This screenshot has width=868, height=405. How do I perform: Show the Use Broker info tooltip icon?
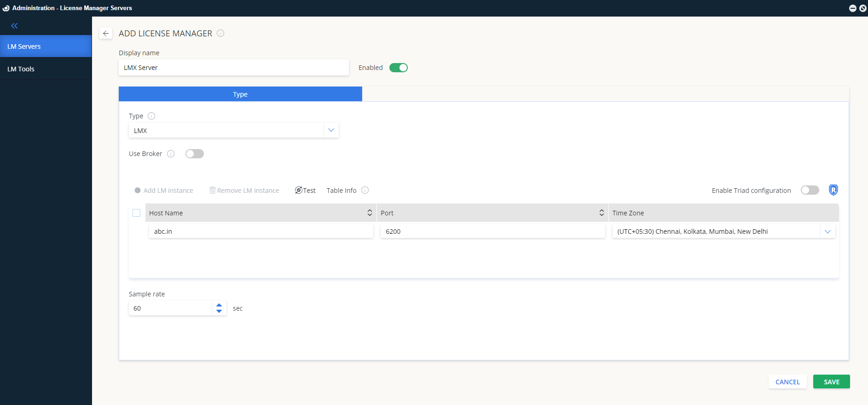[x=171, y=154]
